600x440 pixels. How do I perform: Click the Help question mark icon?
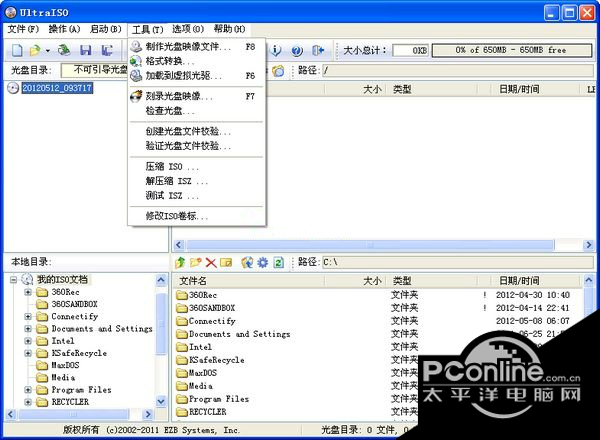[x=297, y=50]
